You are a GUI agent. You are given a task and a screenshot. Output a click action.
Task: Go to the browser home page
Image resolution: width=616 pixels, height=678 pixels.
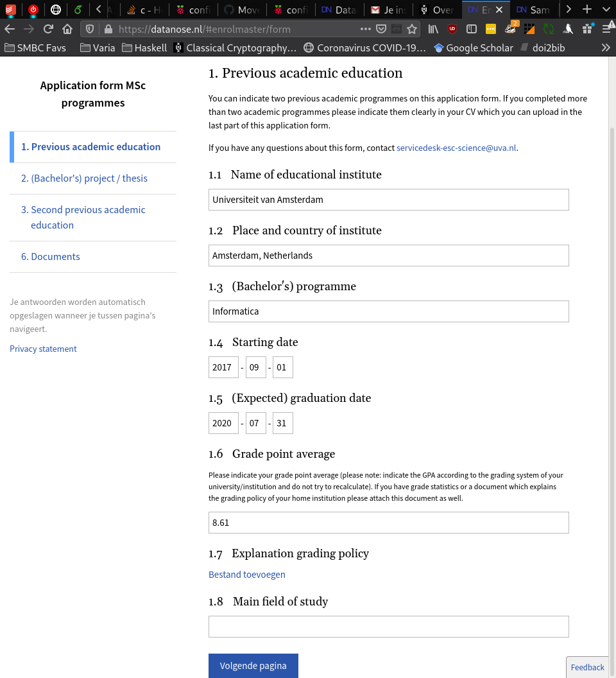click(x=67, y=29)
